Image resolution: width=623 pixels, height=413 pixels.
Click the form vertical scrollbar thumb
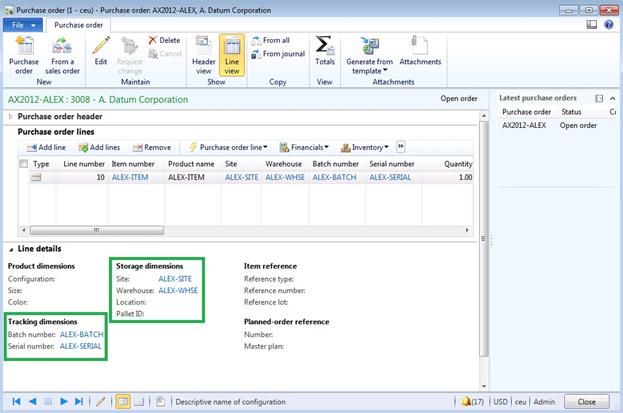pos(484,238)
